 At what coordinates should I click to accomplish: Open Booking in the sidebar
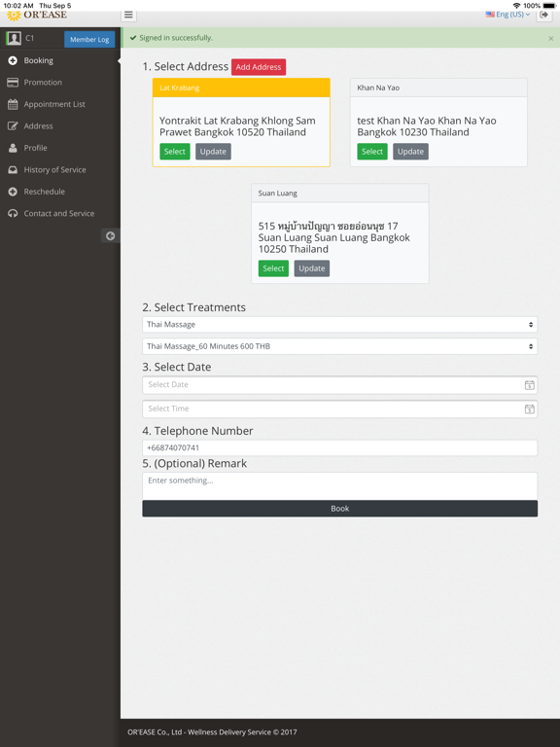(60, 60)
